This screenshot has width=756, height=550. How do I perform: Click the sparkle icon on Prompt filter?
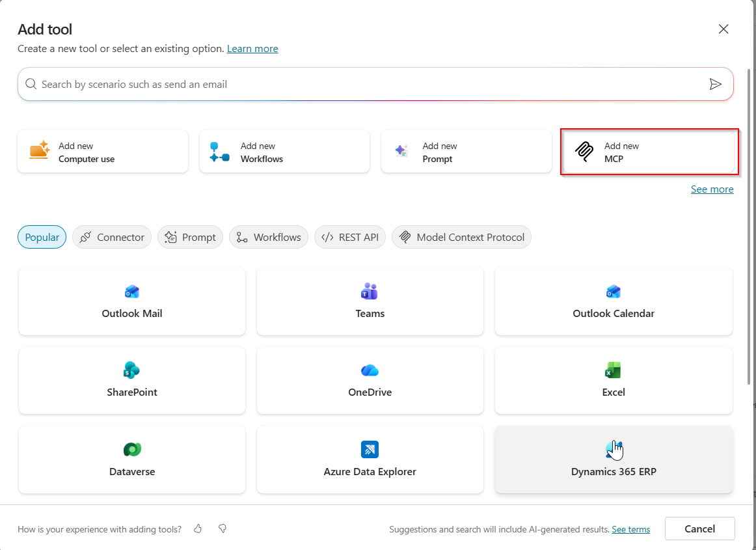point(170,237)
